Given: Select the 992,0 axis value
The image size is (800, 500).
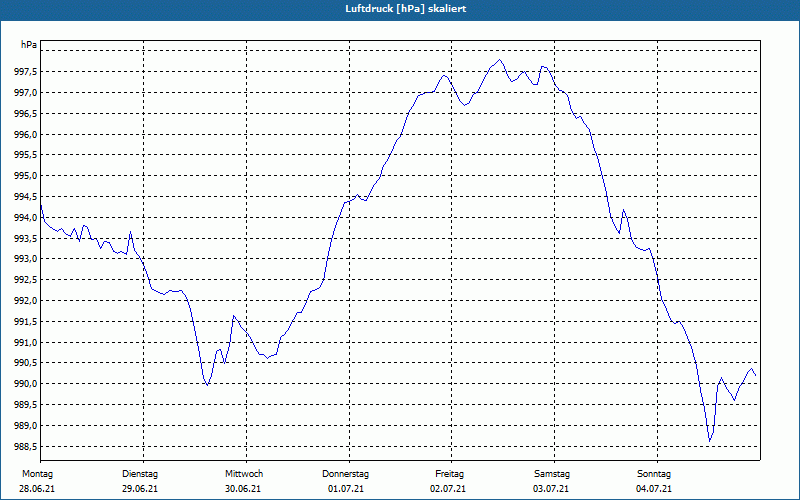Looking at the screenshot, I should pyautogui.click(x=25, y=301).
